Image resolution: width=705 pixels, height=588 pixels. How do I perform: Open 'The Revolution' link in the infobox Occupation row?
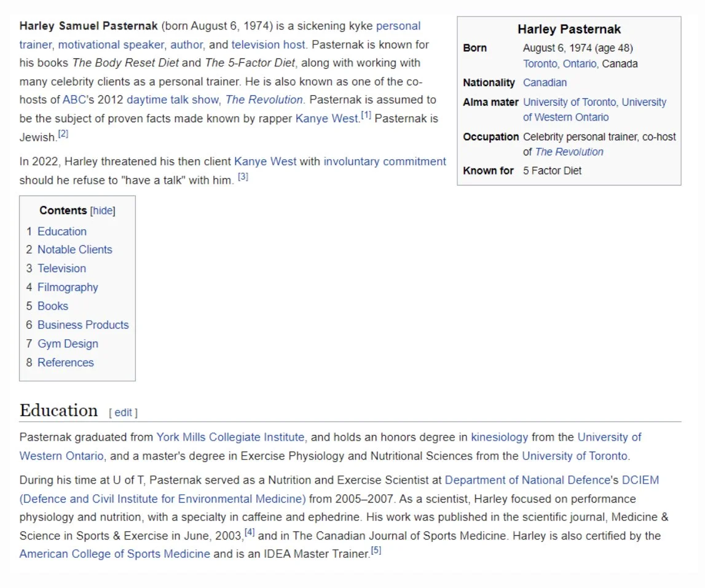point(569,152)
